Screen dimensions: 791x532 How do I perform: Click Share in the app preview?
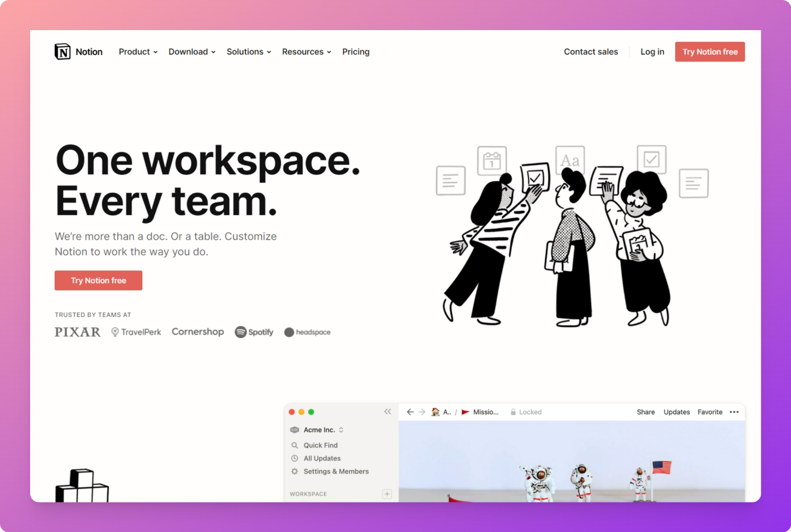[646, 412]
